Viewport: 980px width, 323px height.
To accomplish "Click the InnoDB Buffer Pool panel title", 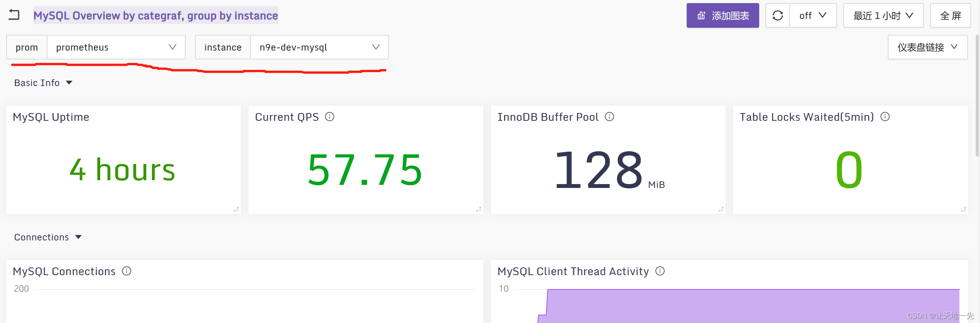I will pos(548,117).
